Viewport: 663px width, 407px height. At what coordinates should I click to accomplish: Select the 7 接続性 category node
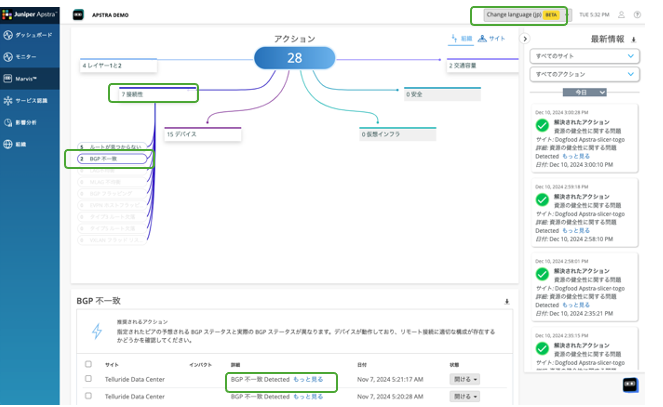tap(153, 93)
